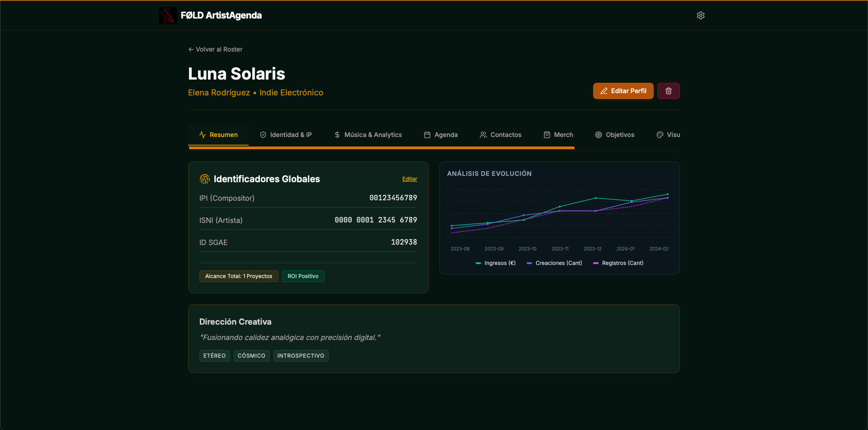Viewport: 868px width, 430px height.
Task: Click the calendar icon on Agenda tab
Action: pyautogui.click(x=427, y=135)
